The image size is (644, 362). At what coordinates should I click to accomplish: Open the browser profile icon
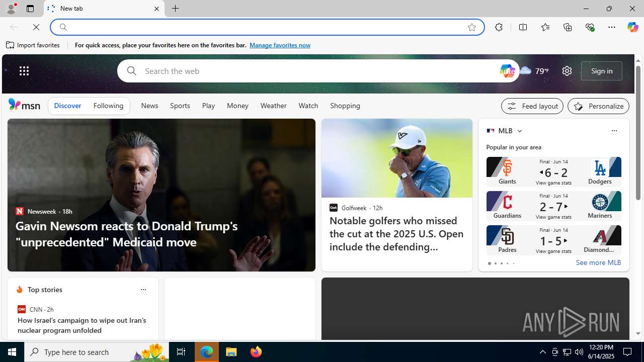(11, 9)
